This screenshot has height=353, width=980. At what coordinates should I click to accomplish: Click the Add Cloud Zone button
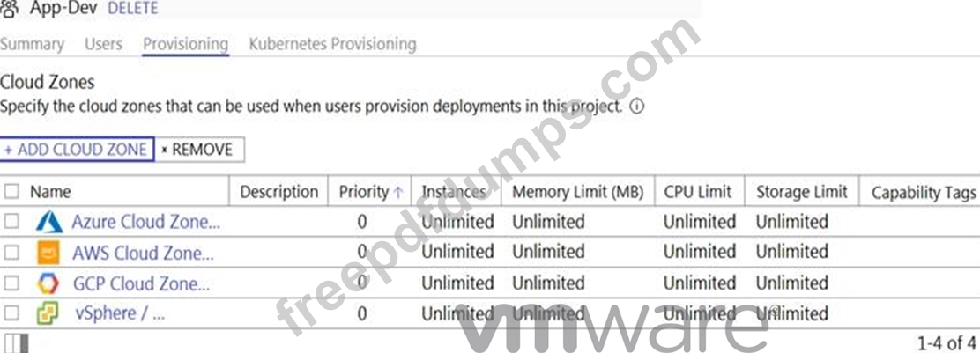[x=77, y=150]
